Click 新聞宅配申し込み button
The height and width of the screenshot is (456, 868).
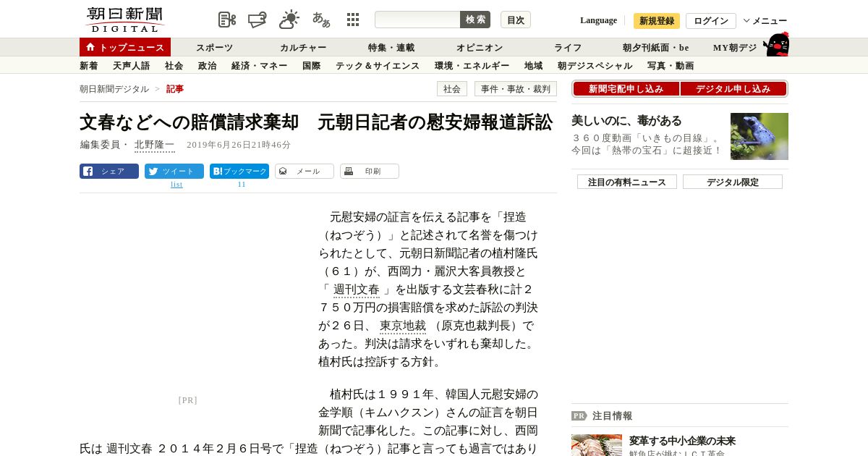(626, 89)
